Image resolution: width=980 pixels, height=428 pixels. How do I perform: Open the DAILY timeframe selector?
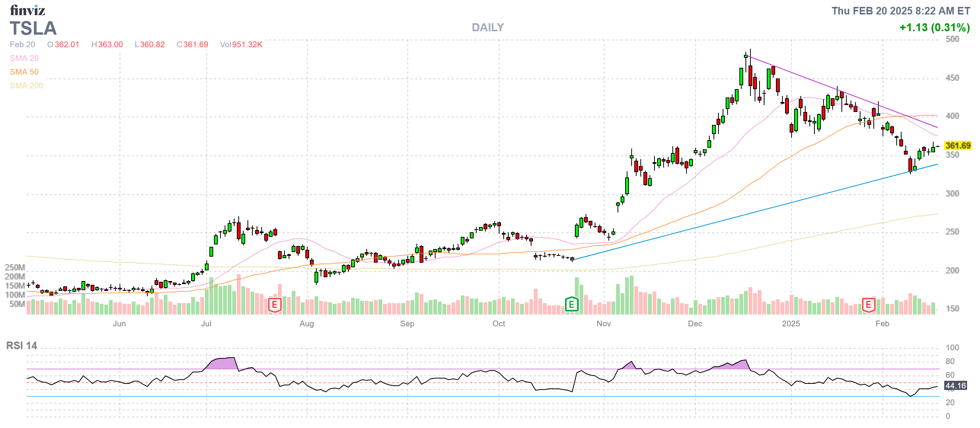487,27
